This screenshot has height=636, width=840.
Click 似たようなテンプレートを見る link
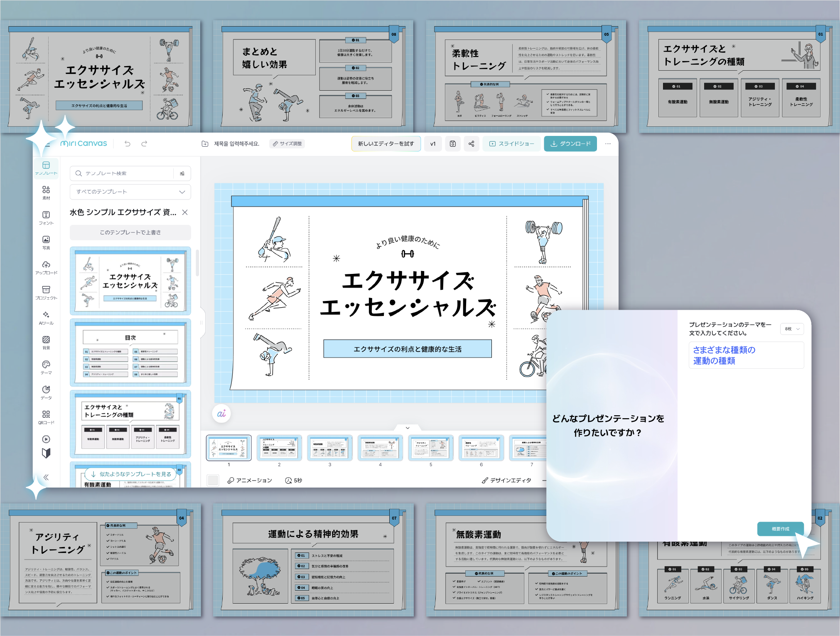point(131,474)
